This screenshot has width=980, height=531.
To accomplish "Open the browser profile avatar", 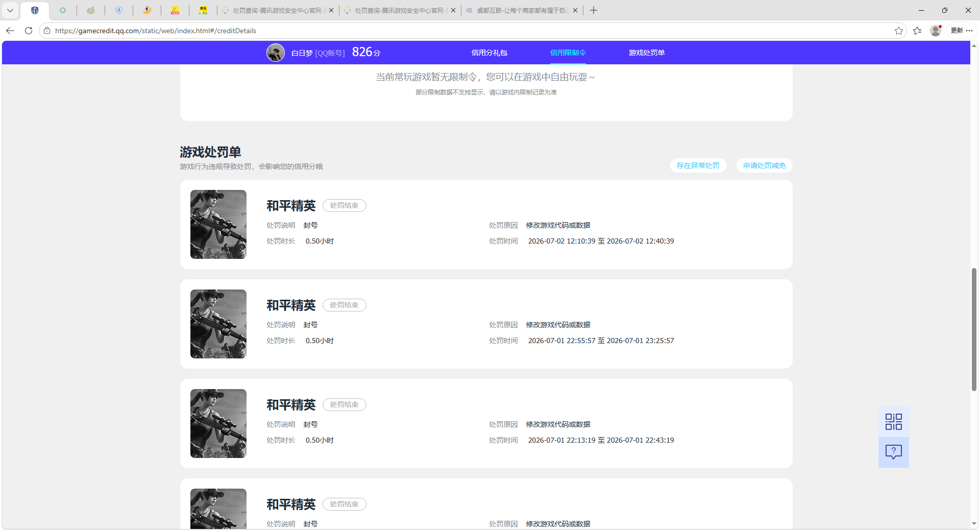I will (x=936, y=31).
